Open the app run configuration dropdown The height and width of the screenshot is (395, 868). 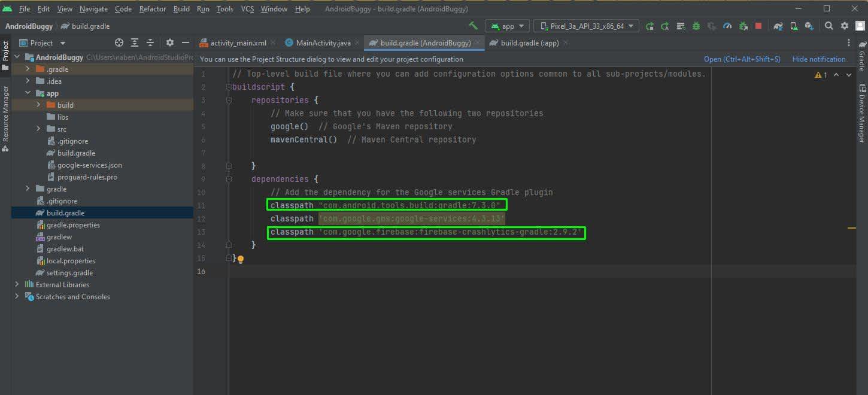[x=508, y=26]
